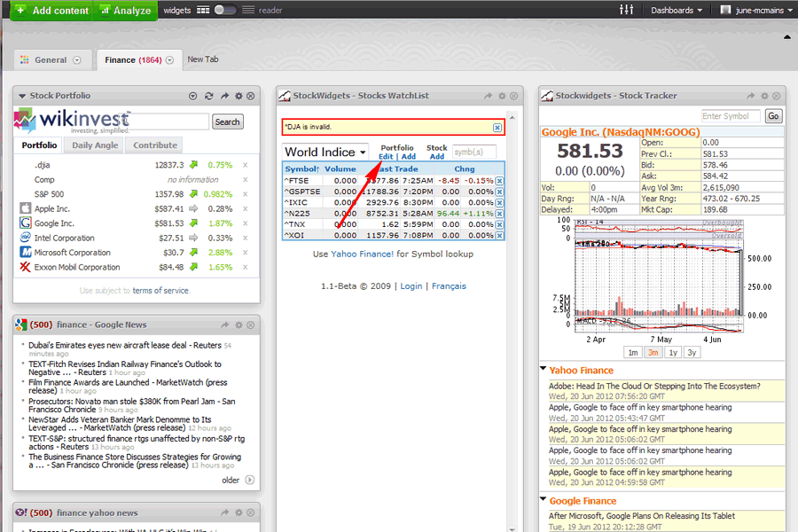Remove ^XOI row from watchlist
The height and width of the screenshot is (532, 798).
500,235
